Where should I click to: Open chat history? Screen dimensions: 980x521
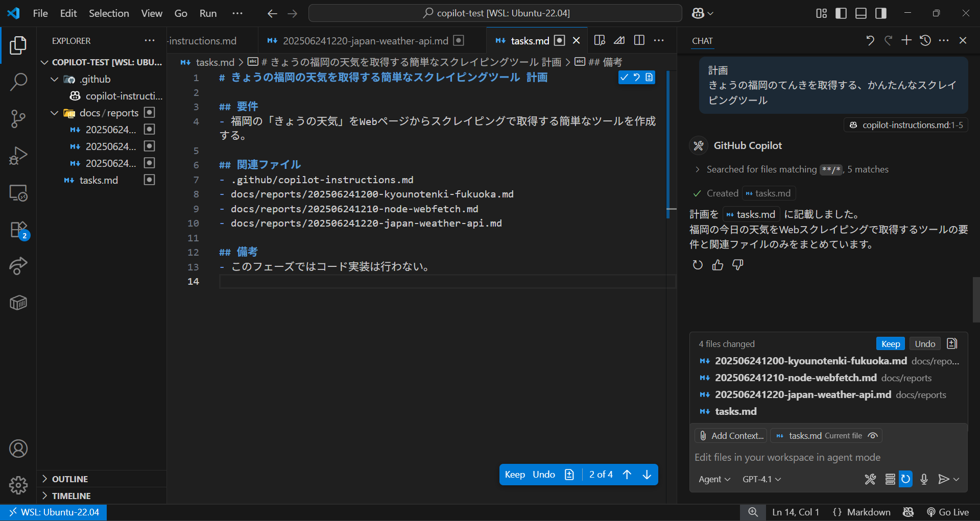point(925,40)
